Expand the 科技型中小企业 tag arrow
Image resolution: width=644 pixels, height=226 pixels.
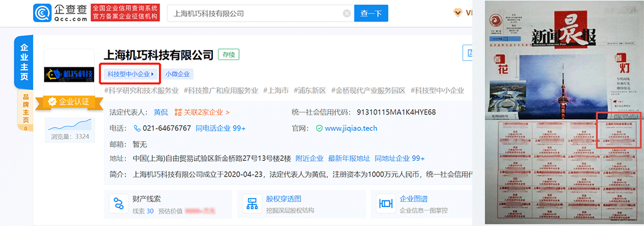click(x=153, y=74)
